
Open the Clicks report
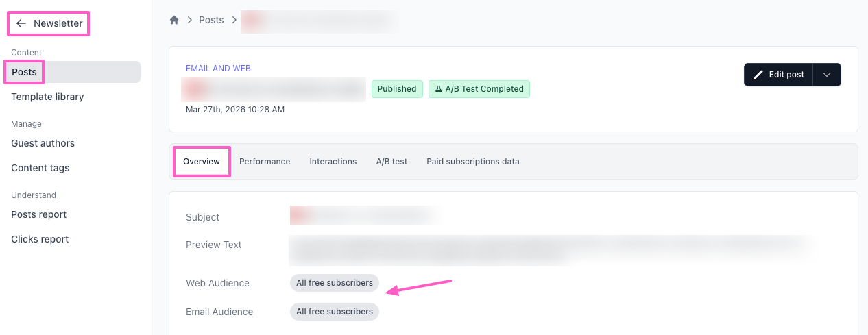click(40, 239)
